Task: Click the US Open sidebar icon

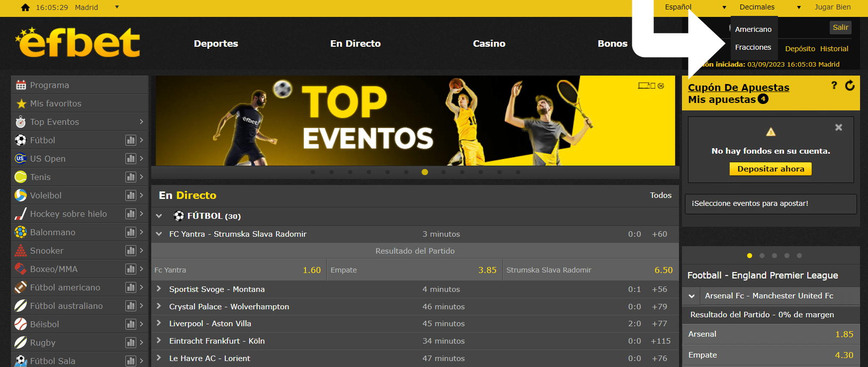Action: [x=21, y=159]
